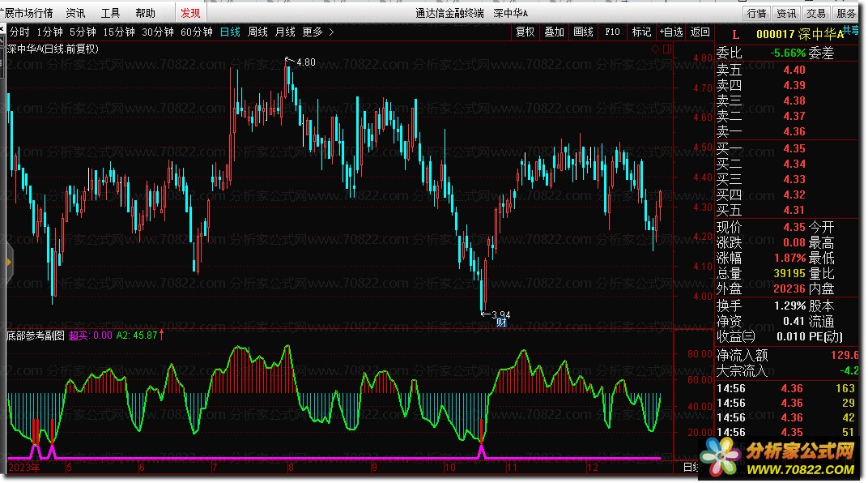Click the 超买: 0.00 indicator value
Viewport: 868px width, 483px height.
coord(91,336)
